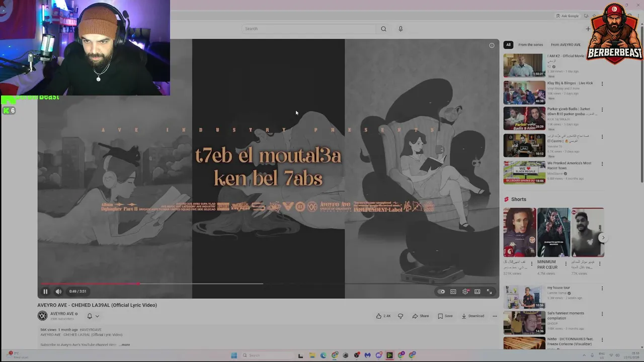
Task: Show next Shorts with arrow
Action: tap(603, 238)
